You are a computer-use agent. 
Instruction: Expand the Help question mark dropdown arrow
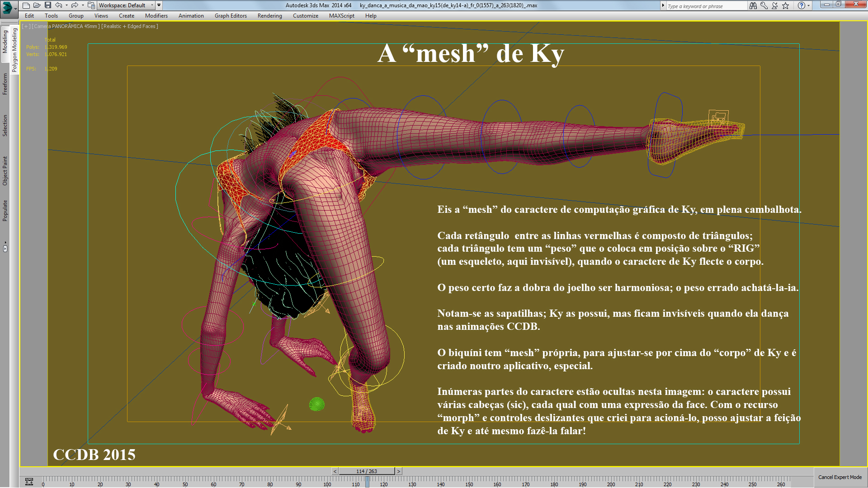808,5
